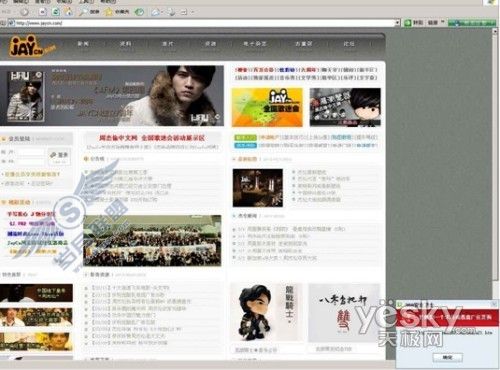Click the browser Refresh page icon
Screen dimensions: 500x370
(56, 12)
